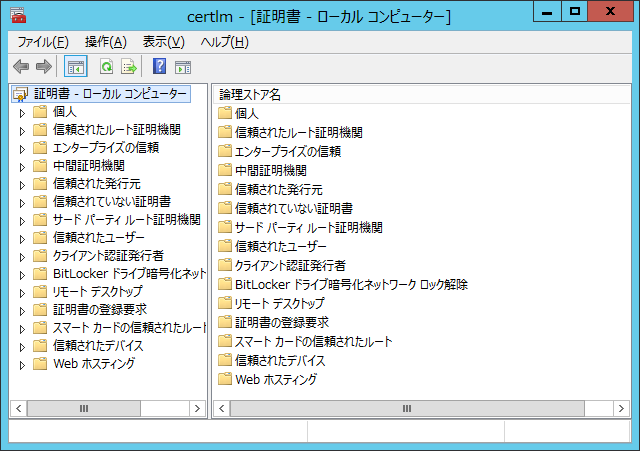
Task: Open the 操作(A) menu
Action: tap(106, 42)
